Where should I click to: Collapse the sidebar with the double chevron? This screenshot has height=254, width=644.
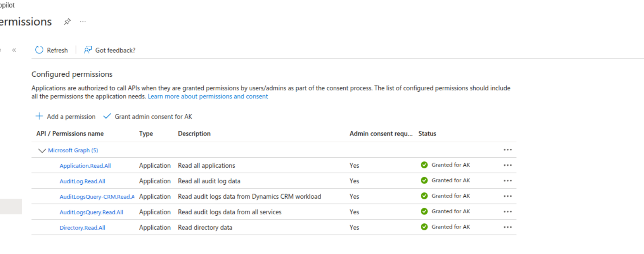pos(14,50)
